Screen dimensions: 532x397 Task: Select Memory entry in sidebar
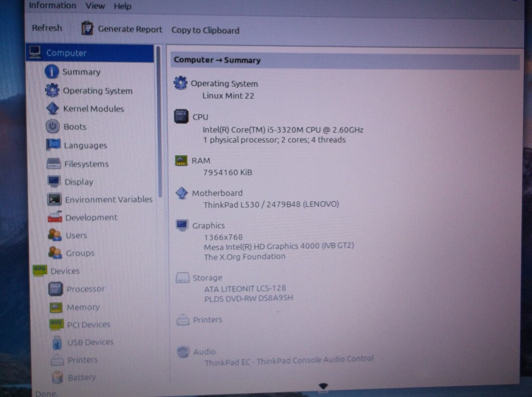pyautogui.click(x=83, y=307)
